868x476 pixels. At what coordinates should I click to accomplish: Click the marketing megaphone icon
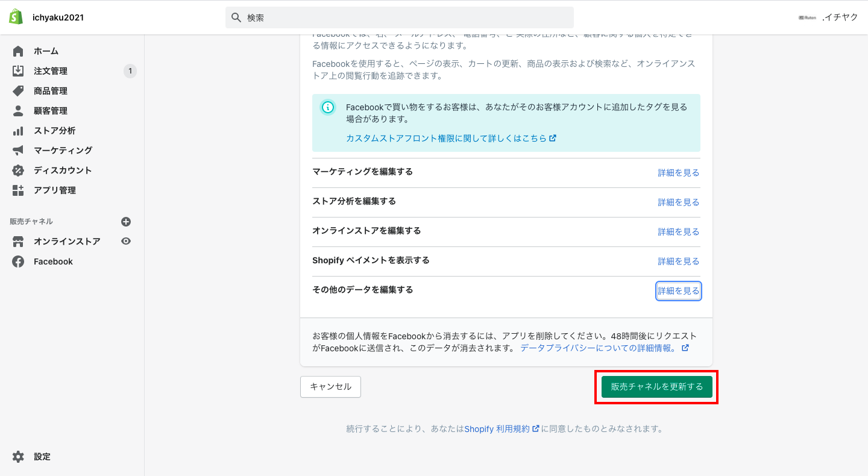tap(18, 151)
